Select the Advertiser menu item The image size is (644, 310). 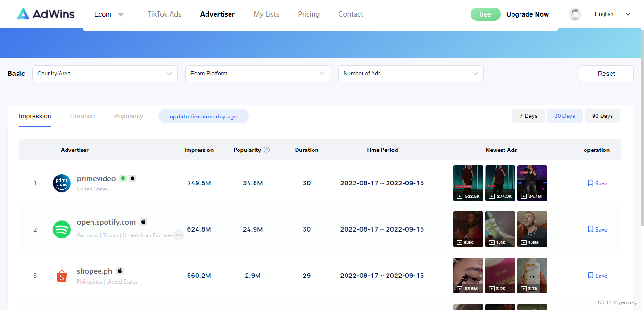pos(217,14)
